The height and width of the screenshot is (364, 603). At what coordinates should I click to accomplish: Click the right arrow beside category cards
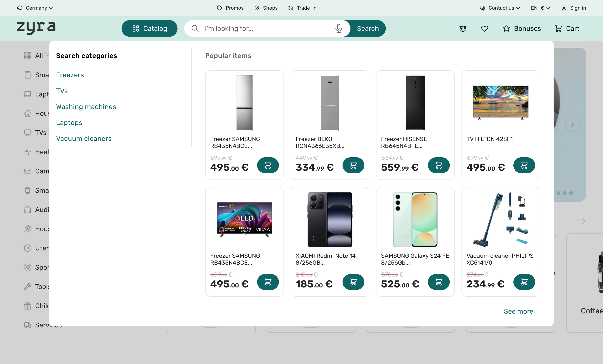click(x=581, y=221)
